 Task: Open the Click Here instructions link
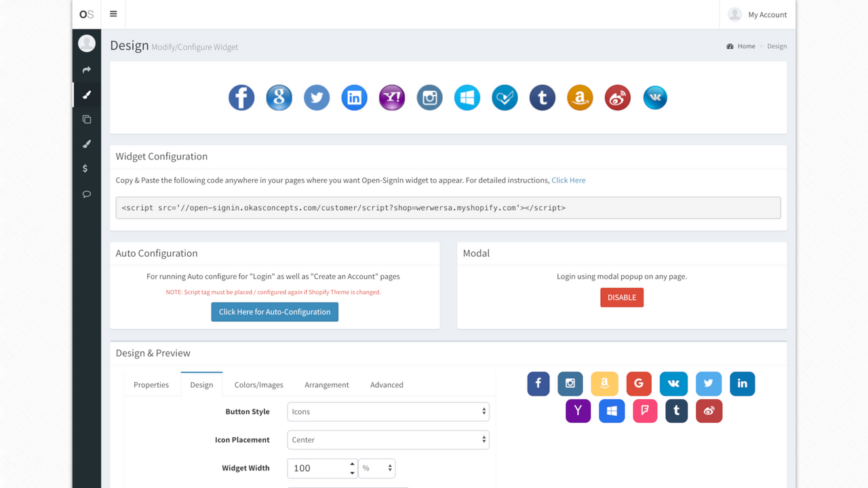[x=568, y=180]
